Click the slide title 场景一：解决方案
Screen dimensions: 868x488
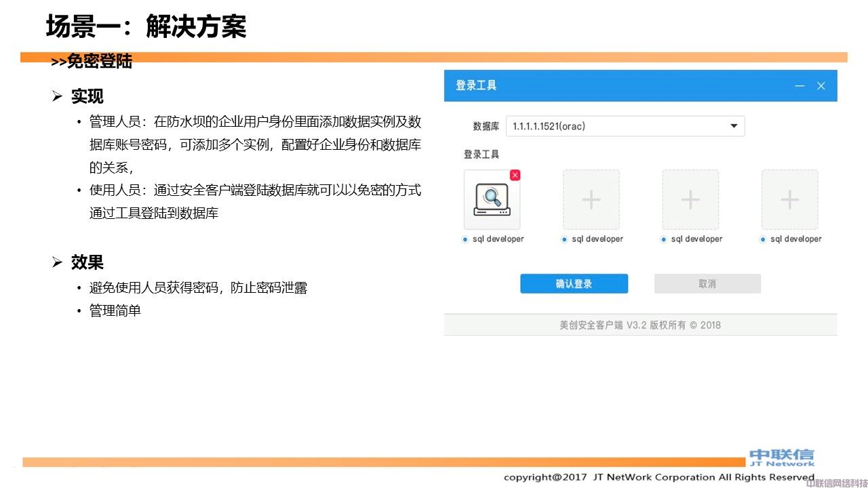[x=146, y=27]
